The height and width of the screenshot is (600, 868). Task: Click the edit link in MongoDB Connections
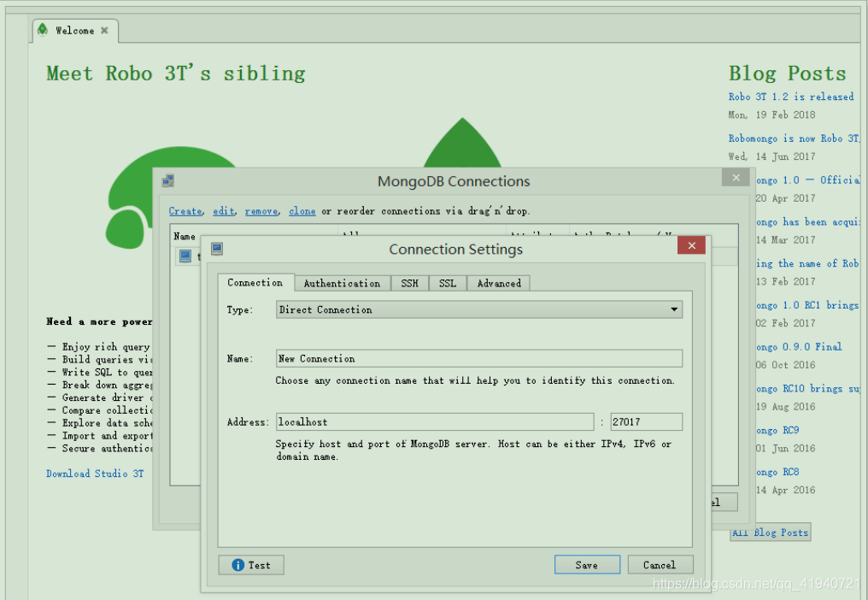point(224,211)
